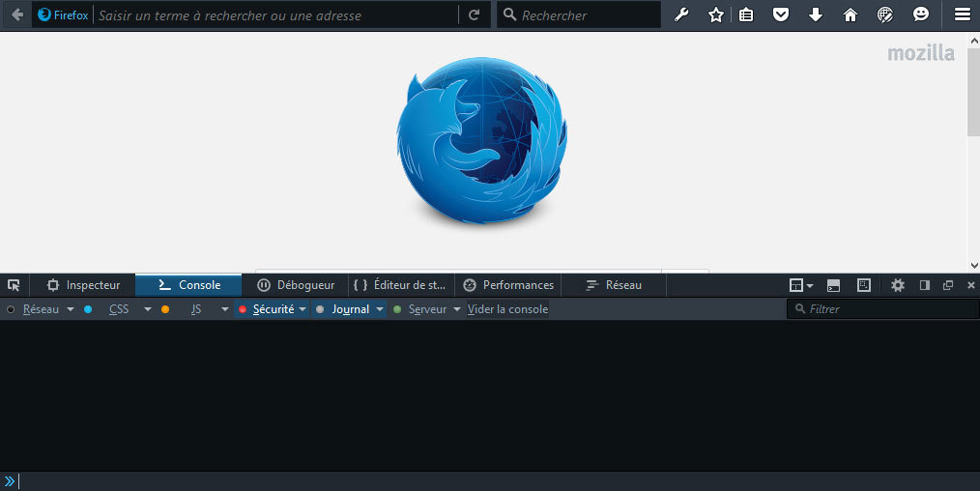
Task: Open the Débogueur tab
Action: pos(296,285)
